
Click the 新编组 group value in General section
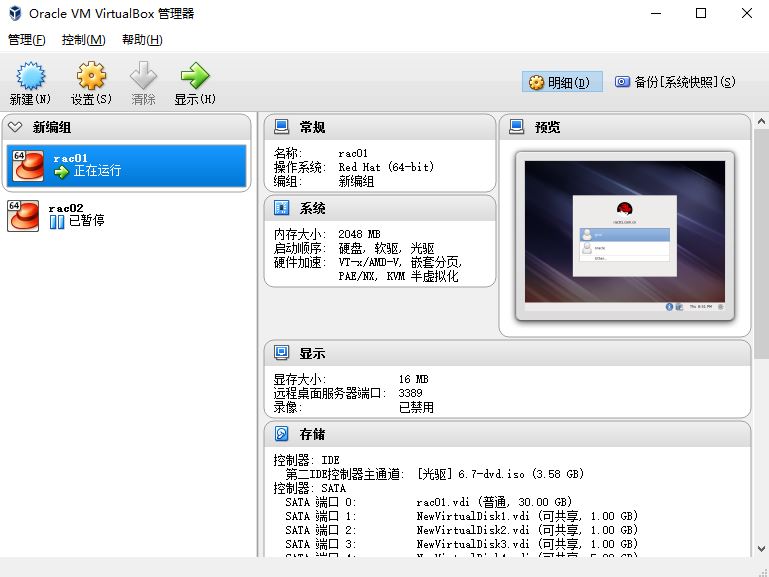point(357,181)
